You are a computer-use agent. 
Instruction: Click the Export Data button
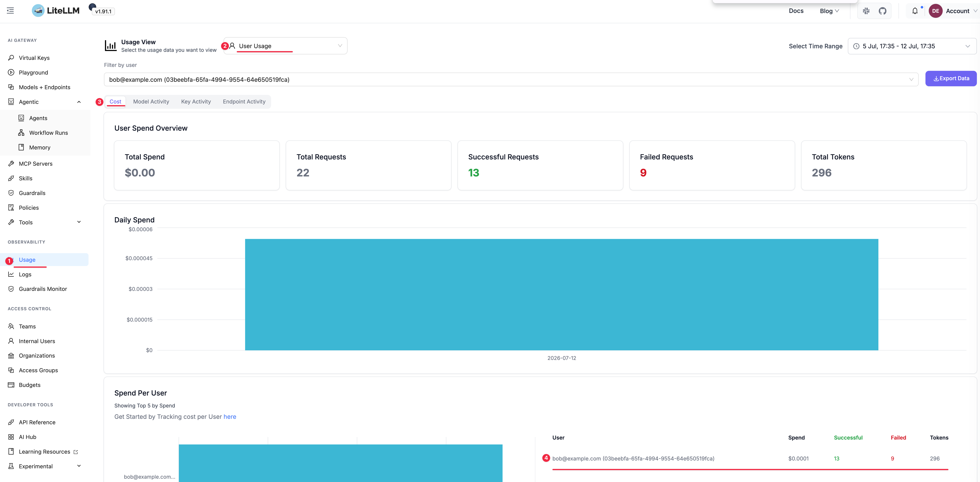click(951, 78)
